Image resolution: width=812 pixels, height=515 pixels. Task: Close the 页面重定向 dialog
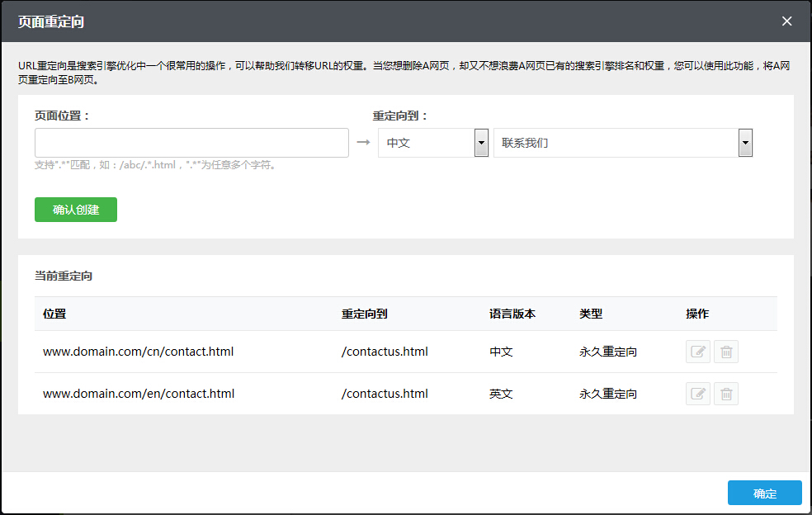786,21
